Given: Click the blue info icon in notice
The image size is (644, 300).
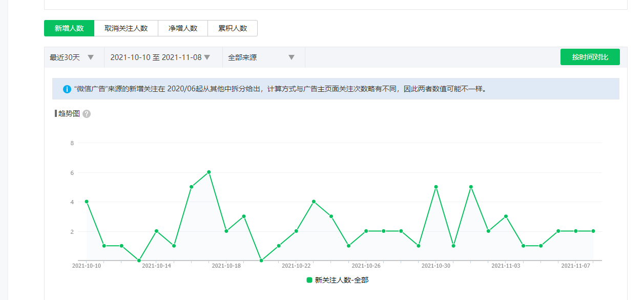Looking at the screenshot, I should point(67,89).
